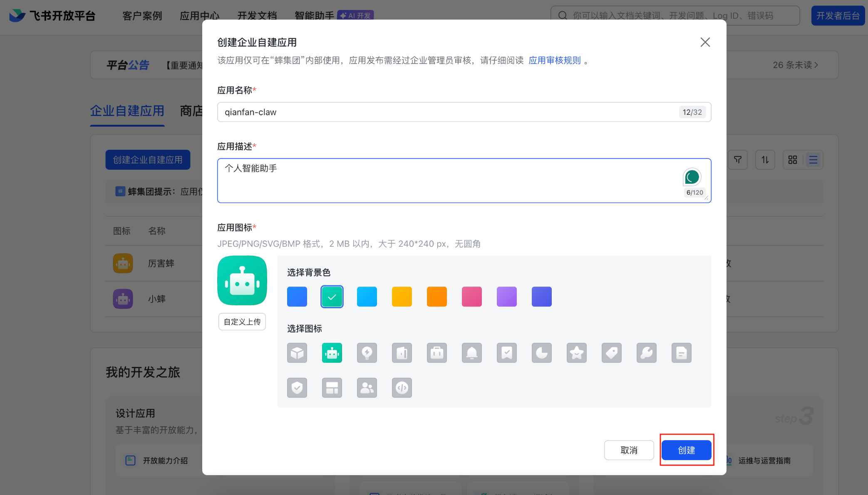
Task: Choose the code brackets icon
Action: tap(402, 388)
